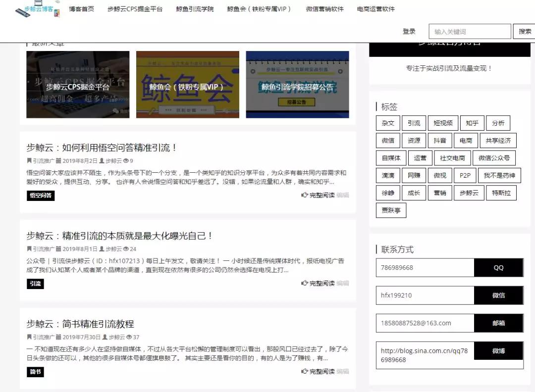Select the 特斯拉 tag
Screen dimensions: 535x392
tap(501, 193)
